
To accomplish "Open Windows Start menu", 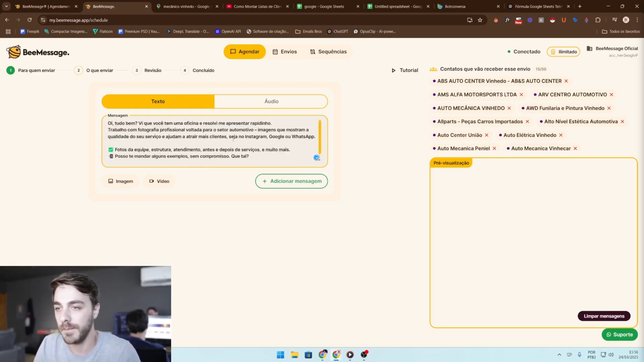I will (x=280, y=355).
